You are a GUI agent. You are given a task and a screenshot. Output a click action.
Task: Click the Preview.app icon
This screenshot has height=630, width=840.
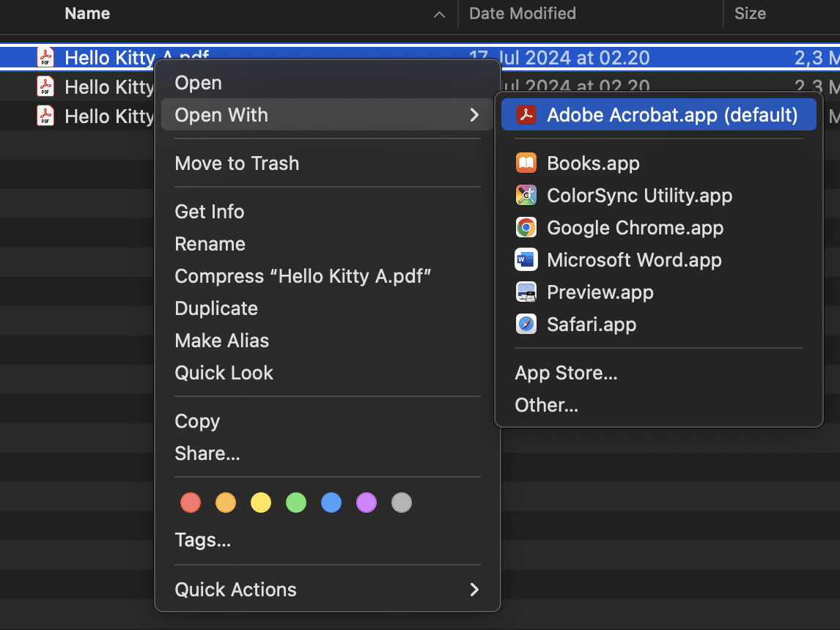[x=526, y=292]
